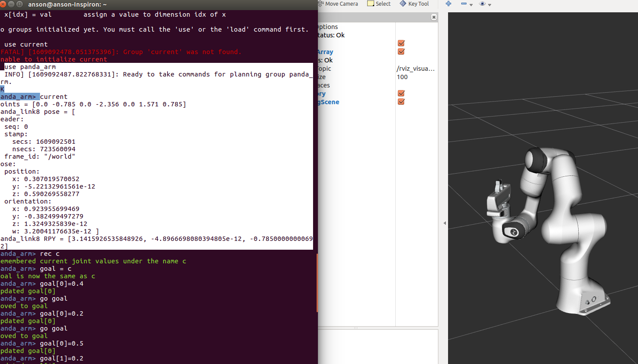Click the 'use current' command line
638x364 pixels.
pyautogui.click(x=26, y=44)
